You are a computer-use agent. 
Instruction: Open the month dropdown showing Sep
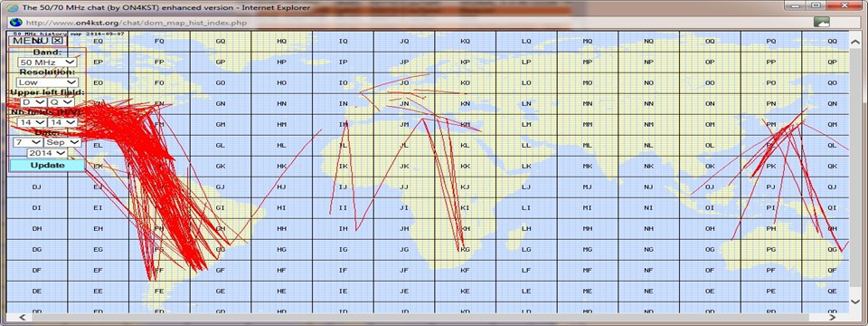point(62,142)
